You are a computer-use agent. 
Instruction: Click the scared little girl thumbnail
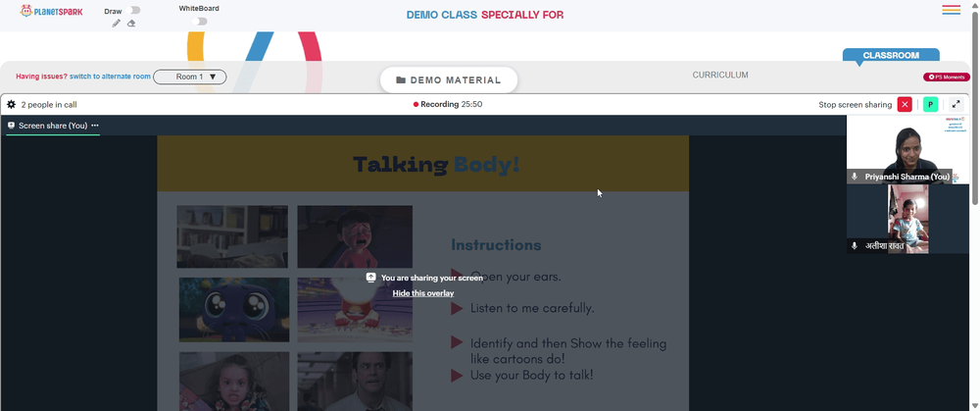(234, 381)
